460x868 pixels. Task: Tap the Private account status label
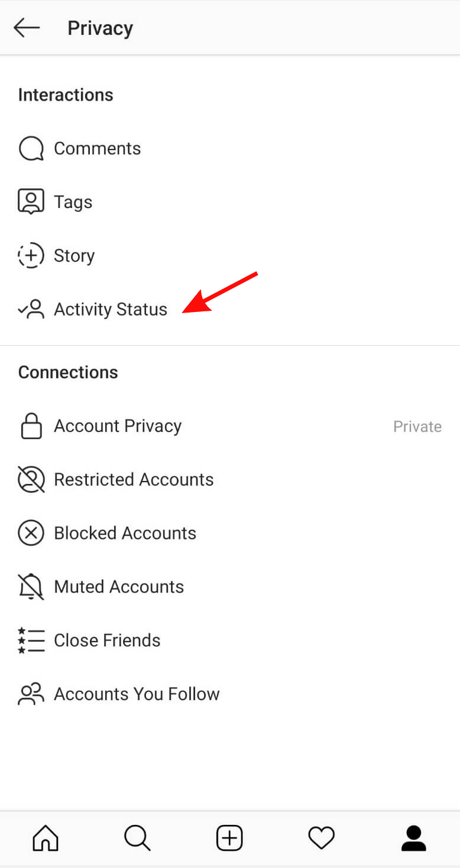(x=417, y=427)
